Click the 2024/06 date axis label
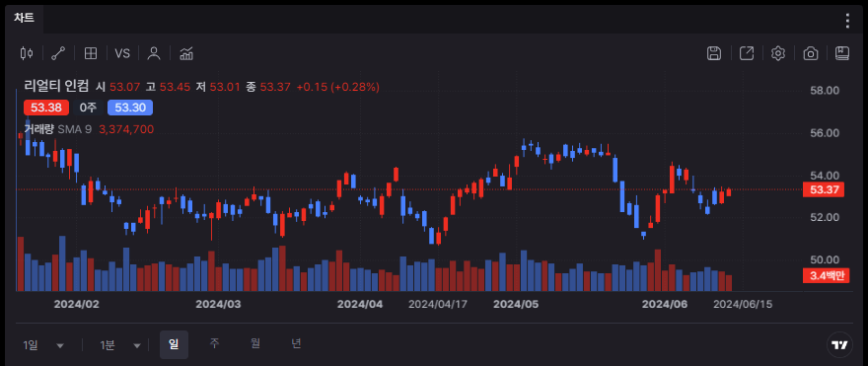The height and width of the screenshot is (366, 868). (x=664, y=304)
